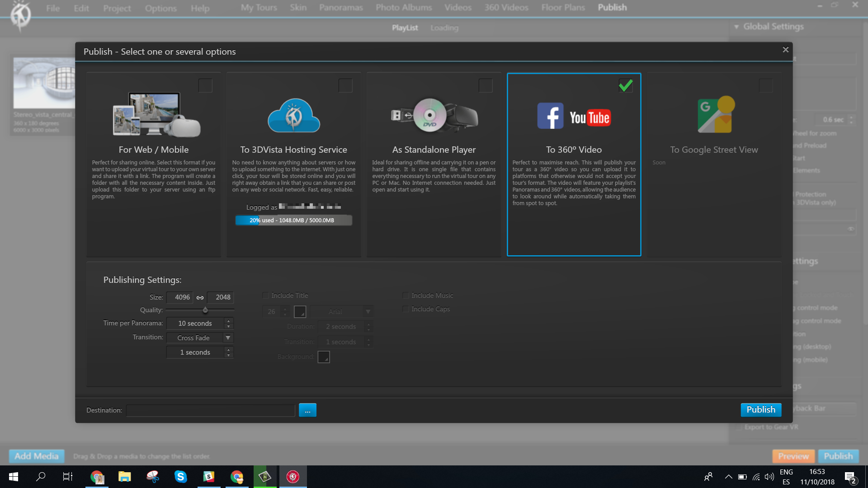
Task: Open the green-highlighted taskbar app
Action: click(265, 477)
